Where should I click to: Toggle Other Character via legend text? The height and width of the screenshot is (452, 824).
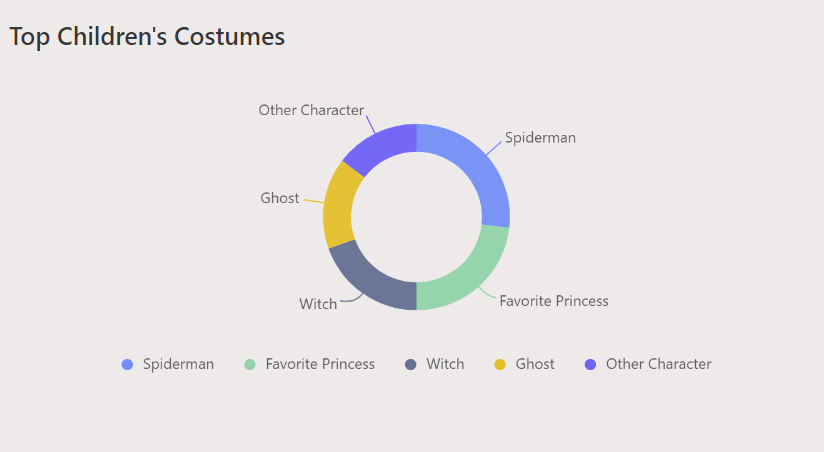(658, 364)
